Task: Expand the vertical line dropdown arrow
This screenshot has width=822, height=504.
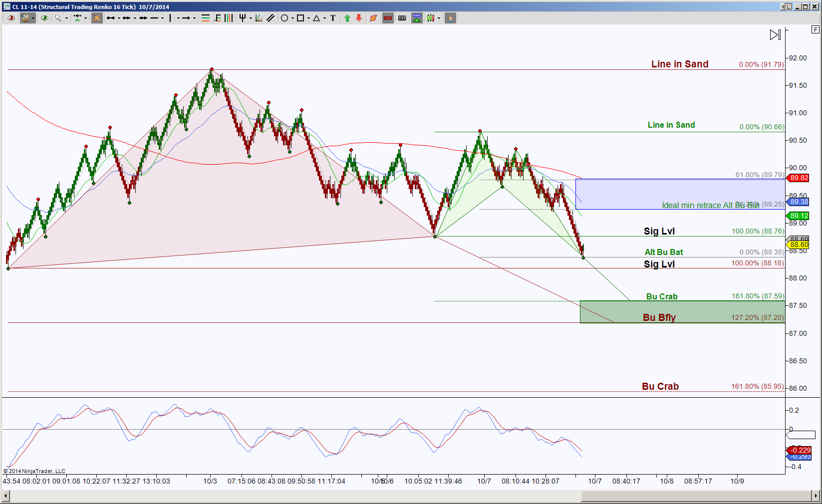Action: click(178, 18)
